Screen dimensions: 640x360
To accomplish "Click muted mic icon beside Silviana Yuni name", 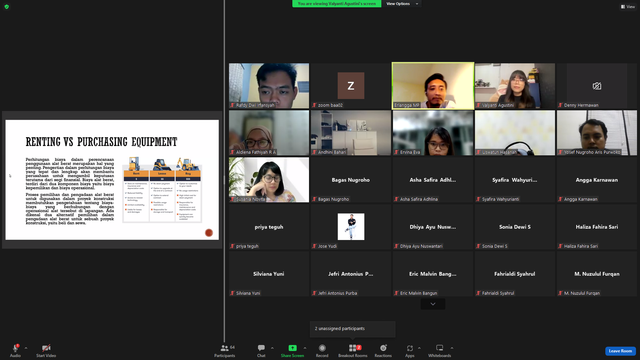I will [232, 293].
